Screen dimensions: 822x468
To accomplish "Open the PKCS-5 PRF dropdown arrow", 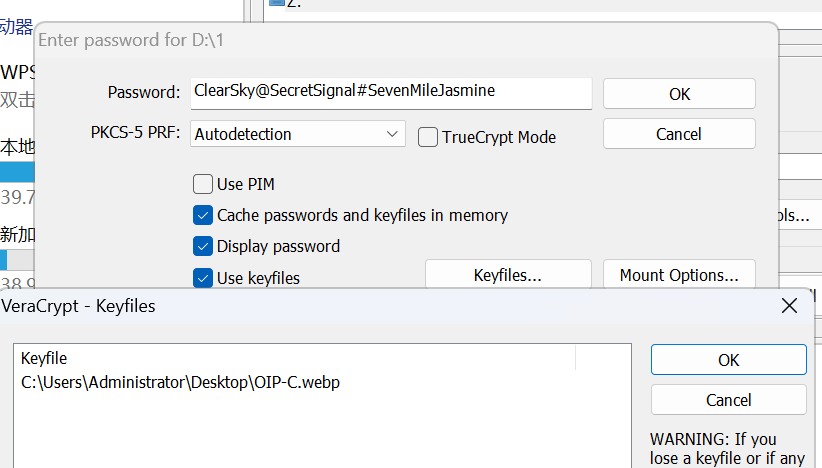I will (392, 134).
